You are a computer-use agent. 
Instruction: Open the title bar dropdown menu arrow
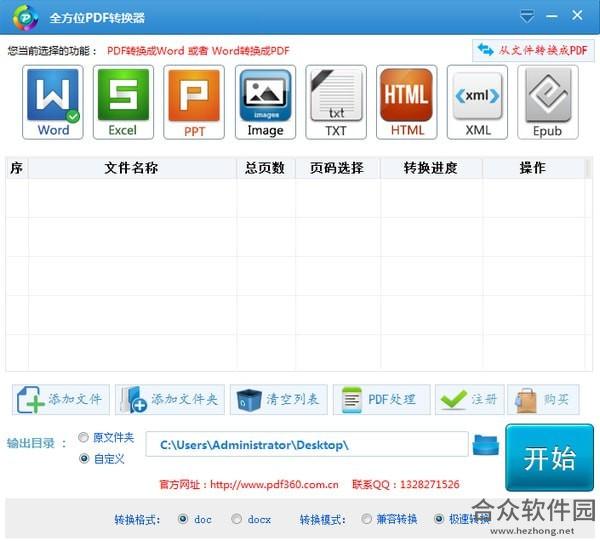coord(527,17)
